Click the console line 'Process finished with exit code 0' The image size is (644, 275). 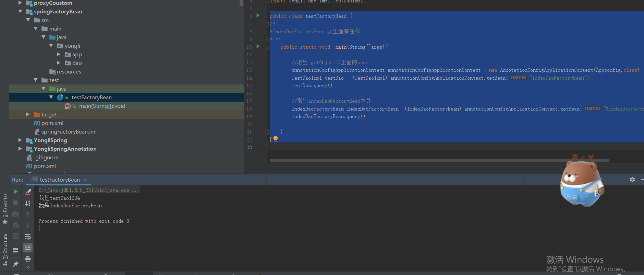84,221
